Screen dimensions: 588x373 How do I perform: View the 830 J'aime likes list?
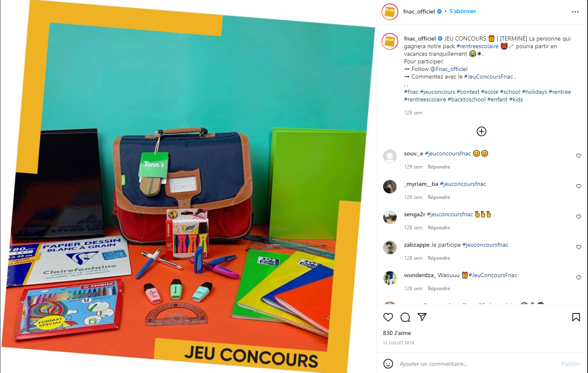click(397, 333)
